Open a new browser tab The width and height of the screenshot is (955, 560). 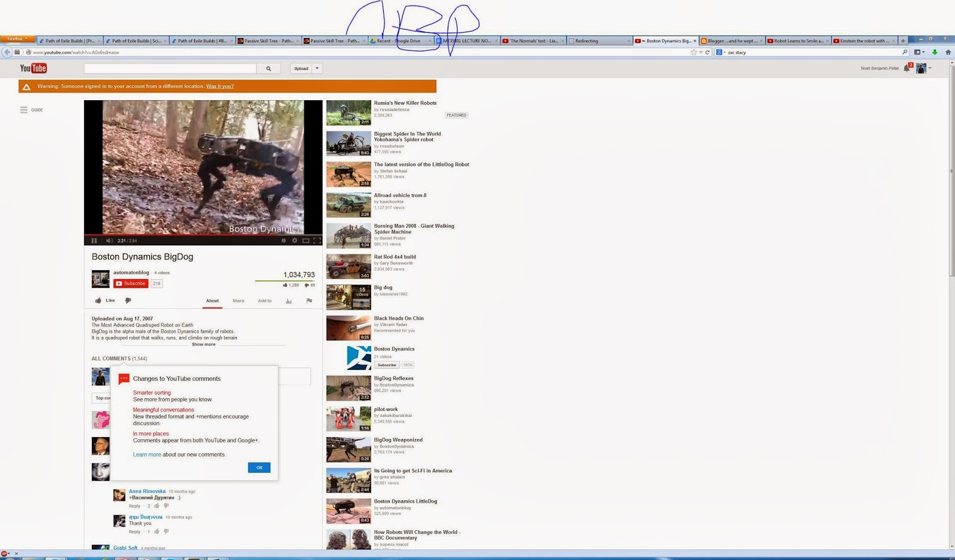tap(903, 41)
